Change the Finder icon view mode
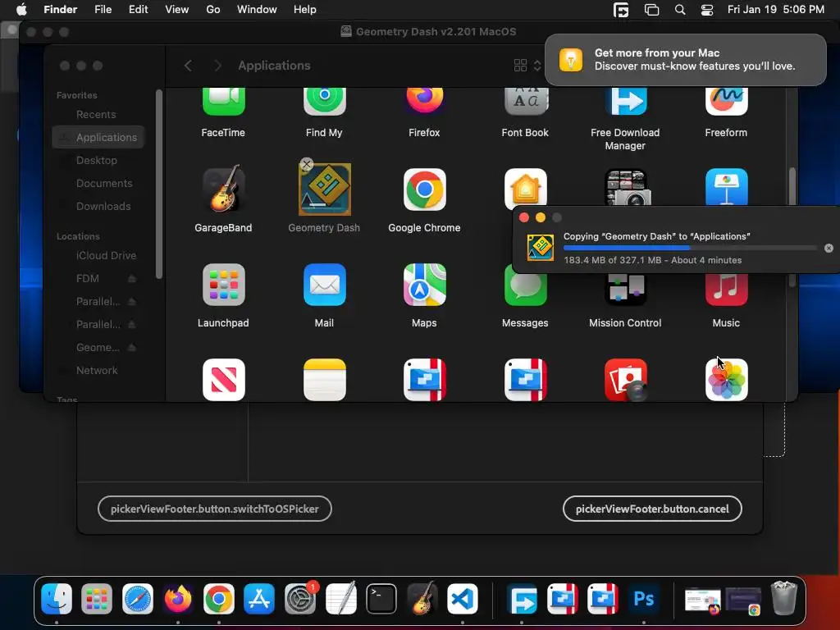Viewport: 840px width, 630px height. point(527,66)
